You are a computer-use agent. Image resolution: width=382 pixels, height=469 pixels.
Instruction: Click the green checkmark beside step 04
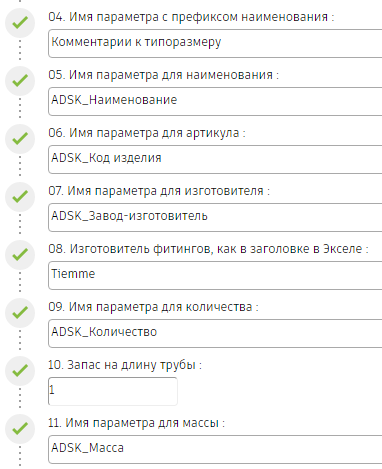pyautogui.click(x=20, y=23)
